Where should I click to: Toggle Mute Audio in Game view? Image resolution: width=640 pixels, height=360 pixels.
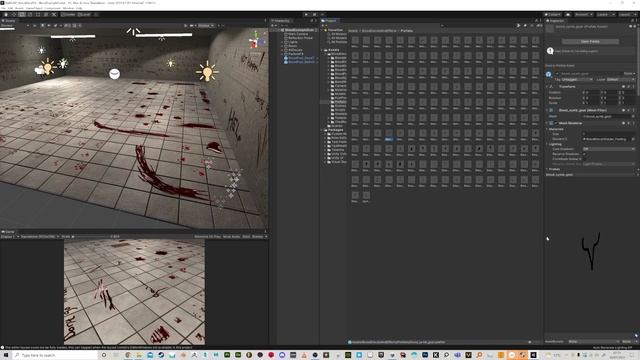(231, 236)
